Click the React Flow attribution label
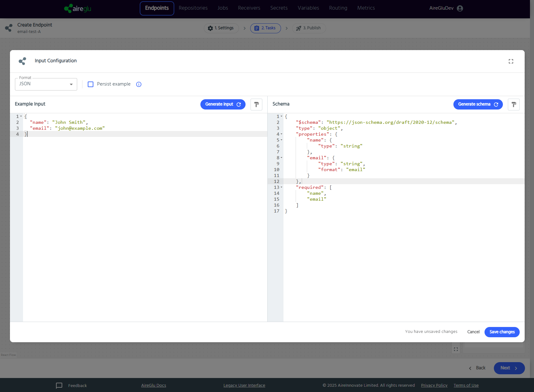Image resolution: width=534 pixels, height=392 pixels. point(8,355)
